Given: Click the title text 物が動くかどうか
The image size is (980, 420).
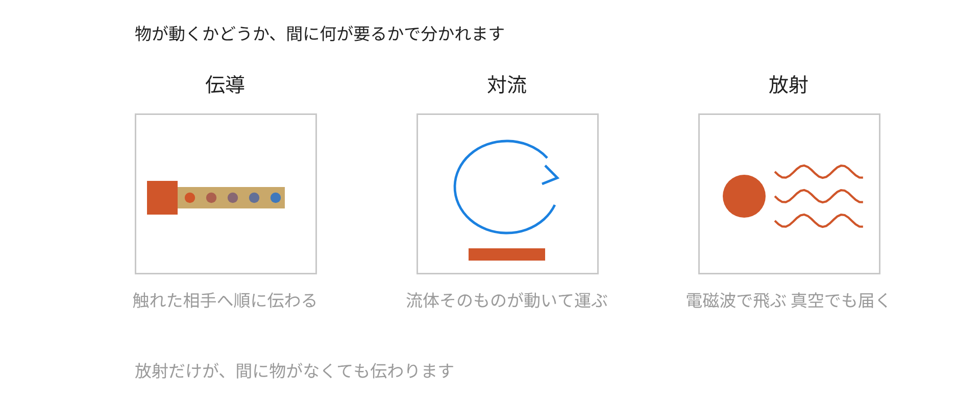Looking at the screenshot, I should 202,34.
